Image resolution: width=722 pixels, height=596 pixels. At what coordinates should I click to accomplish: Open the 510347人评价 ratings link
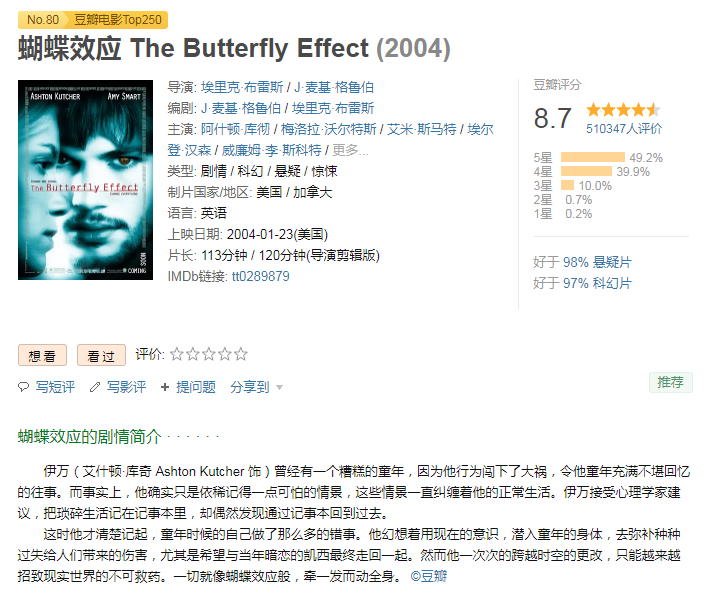click(624, 128)
